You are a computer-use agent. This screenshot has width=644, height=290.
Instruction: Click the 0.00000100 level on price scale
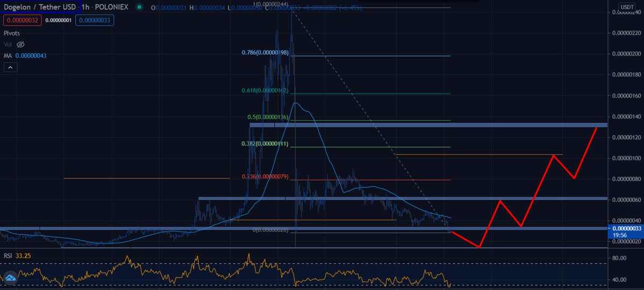click(626, 158)
